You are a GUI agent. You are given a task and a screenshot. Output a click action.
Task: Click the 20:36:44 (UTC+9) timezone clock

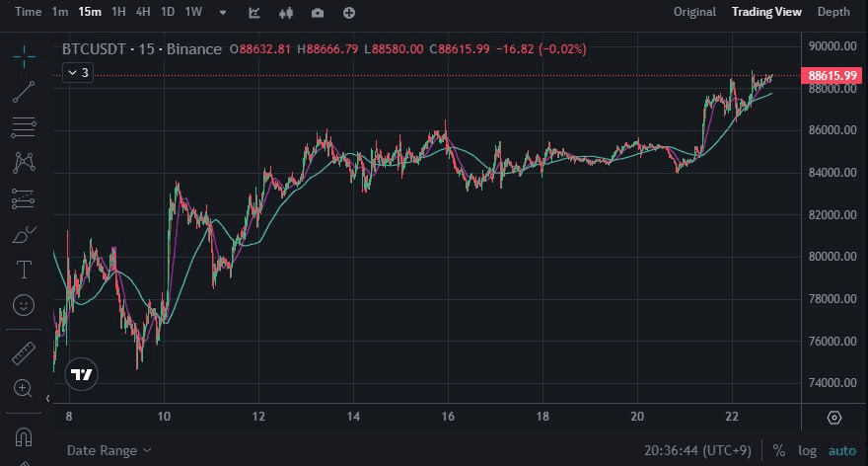point(697,450)
